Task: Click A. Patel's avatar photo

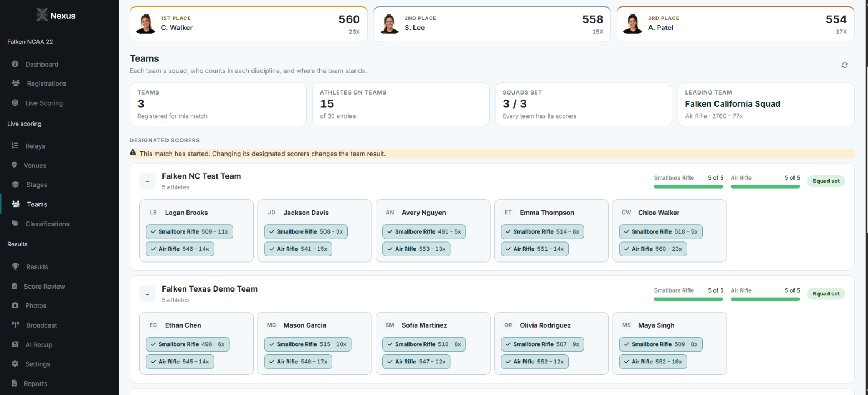Action: (633, 24)
